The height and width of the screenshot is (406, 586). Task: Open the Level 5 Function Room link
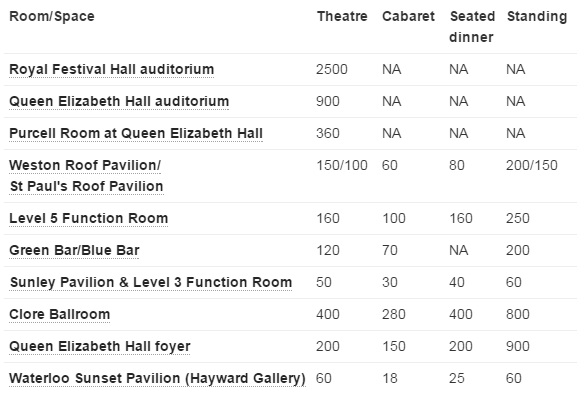pyautogui.click(x=89, y=218)
